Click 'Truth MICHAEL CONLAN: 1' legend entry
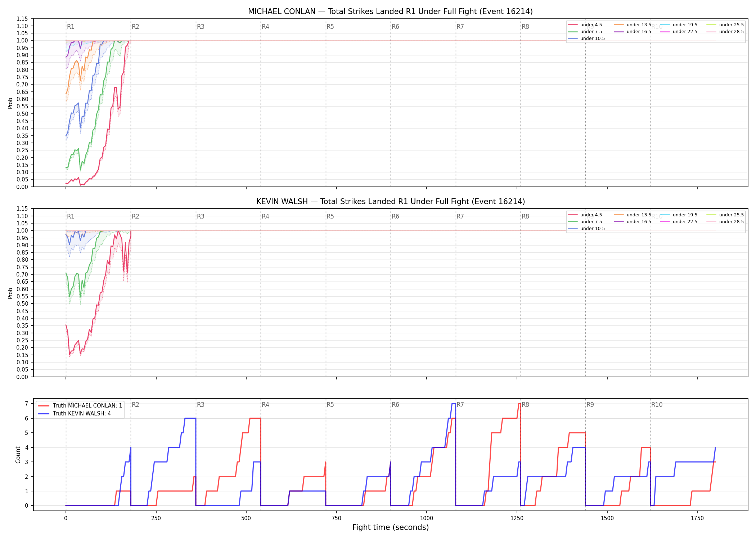This screenshot has height=540, width=756. 80,406
